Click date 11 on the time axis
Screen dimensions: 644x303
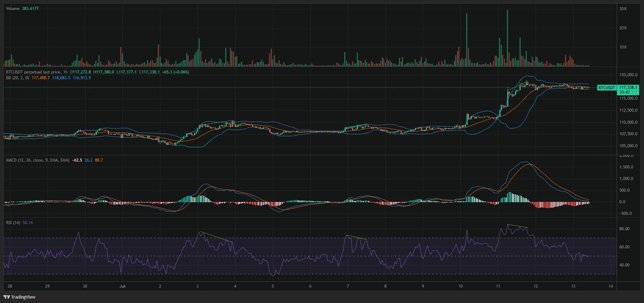coord(498,286)
